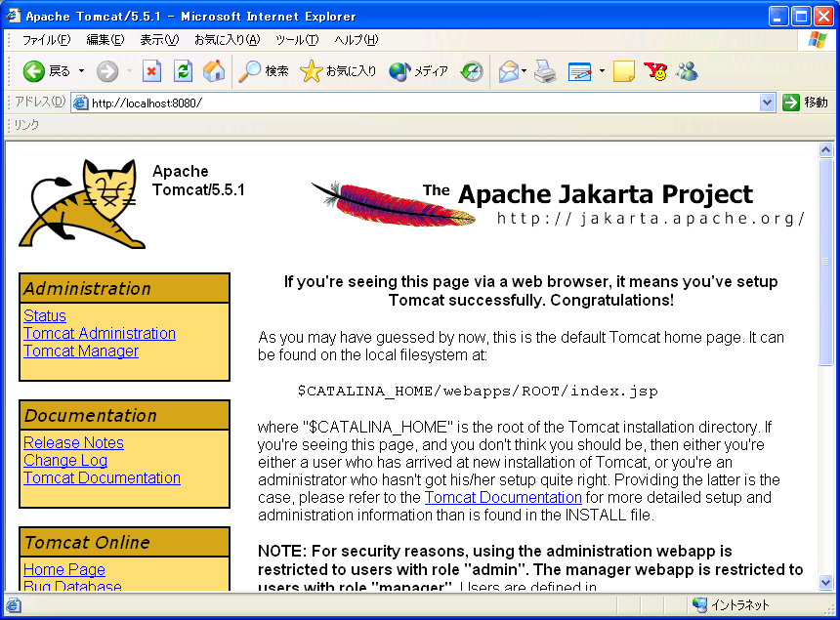Open the Tomcat Administration link
Viewport: 840px width, 620px height.
100,334
